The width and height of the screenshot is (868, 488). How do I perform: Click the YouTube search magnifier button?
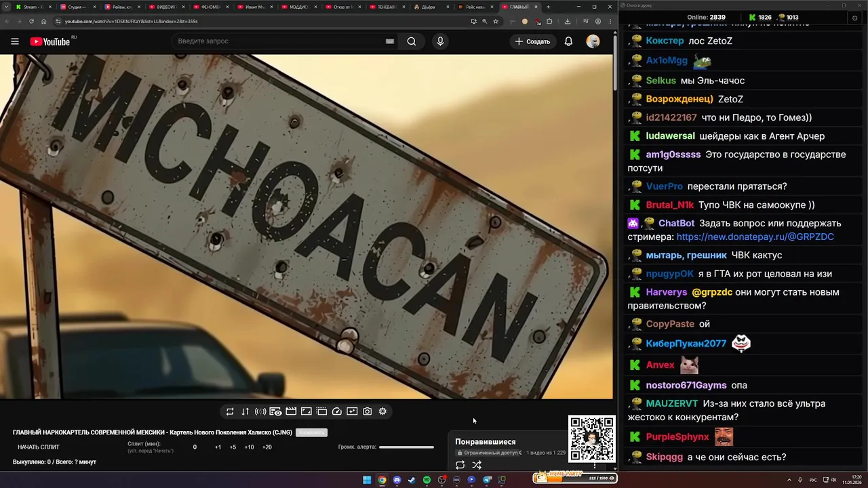click(x=412, y=41)
